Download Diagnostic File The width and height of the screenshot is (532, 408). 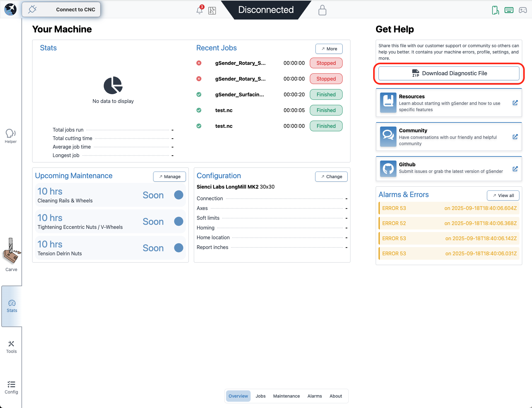coord(448,73)
